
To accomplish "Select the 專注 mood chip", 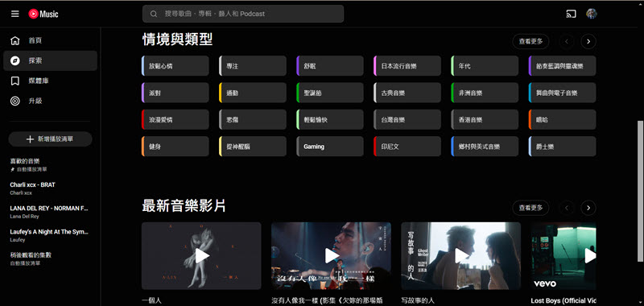I will click(253, 66).
